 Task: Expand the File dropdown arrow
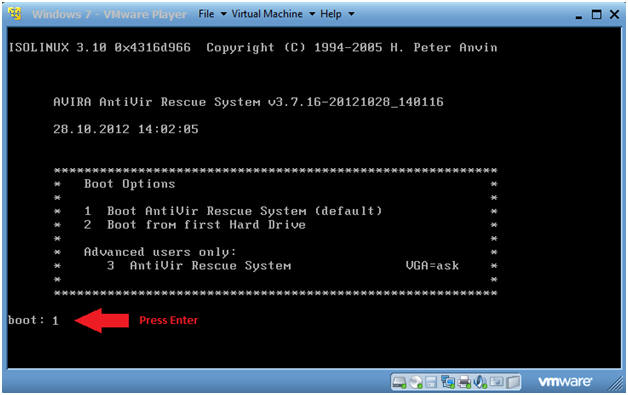click(223, 14)
